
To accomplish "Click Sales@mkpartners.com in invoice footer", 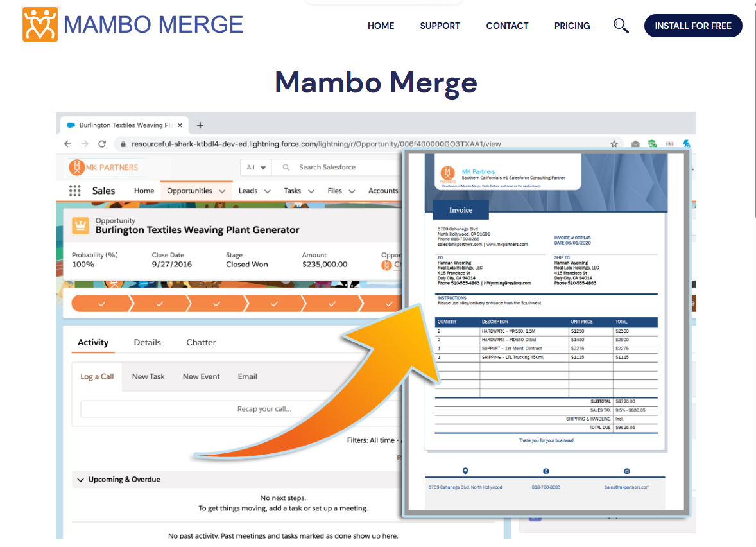I will [x=627, y=487].
